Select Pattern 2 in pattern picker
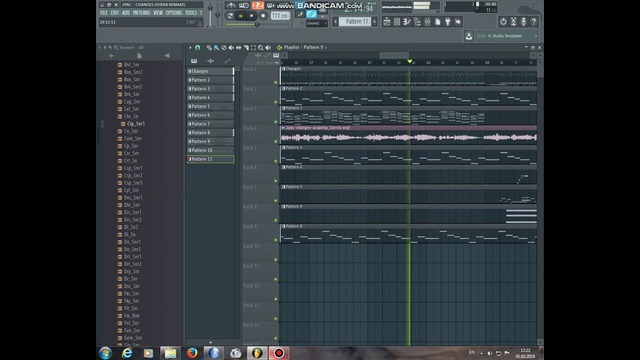This screenshot has height=360, width=640. (211, 80)
